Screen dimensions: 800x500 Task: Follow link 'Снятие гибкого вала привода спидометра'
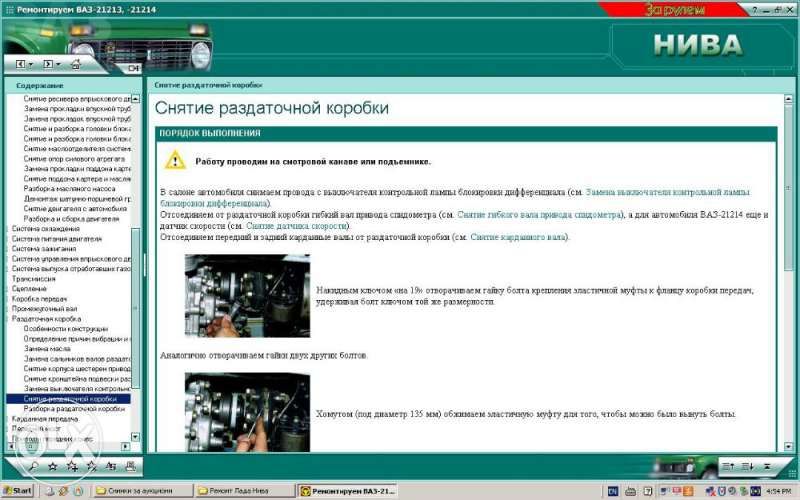tap(539, 215)
